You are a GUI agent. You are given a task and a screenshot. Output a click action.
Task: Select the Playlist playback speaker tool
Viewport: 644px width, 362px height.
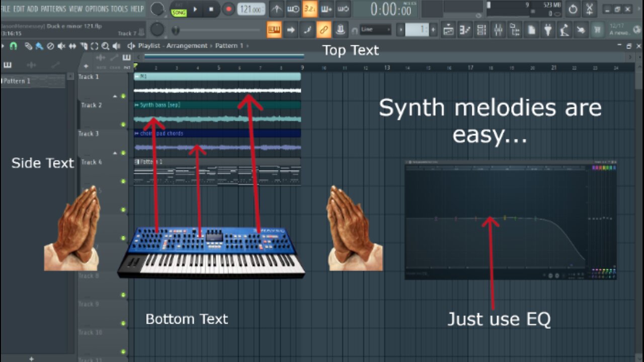pos(116,46)
